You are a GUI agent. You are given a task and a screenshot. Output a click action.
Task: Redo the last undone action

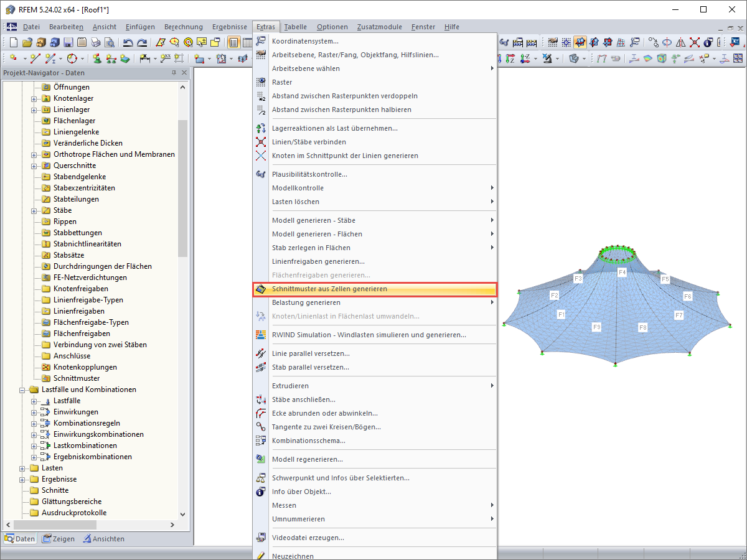tap(142, 42)
